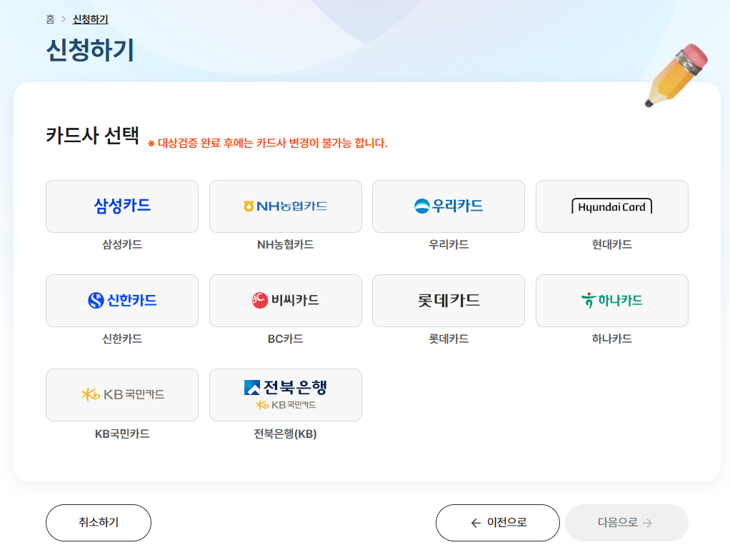The width and height of the screenshot is (730, 560).
Task: Open the 홈 breadcrumb link
Action: click(49, 18)
